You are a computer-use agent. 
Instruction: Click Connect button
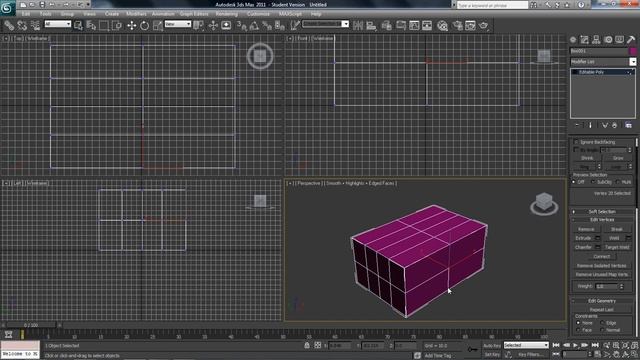coord(602,256)
